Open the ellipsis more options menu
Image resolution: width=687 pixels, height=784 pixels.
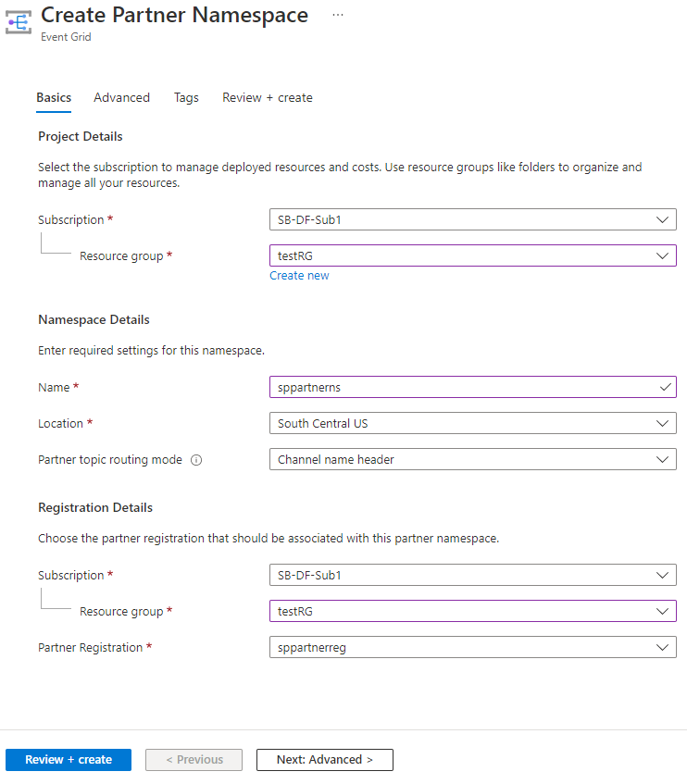(x=338, y=14)
